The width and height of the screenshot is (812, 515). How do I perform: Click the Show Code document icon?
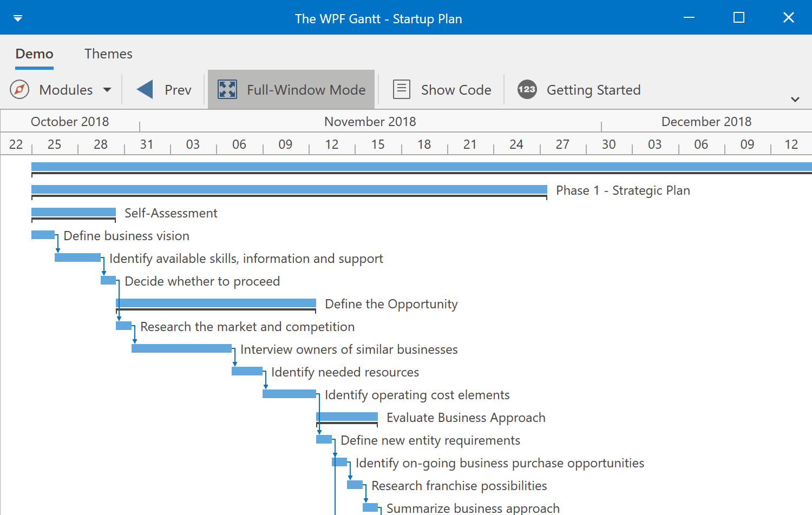click(401, 89)
